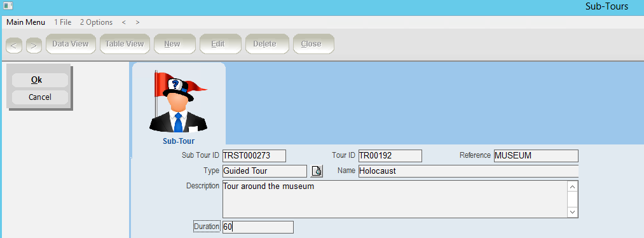Click the Sub-Tours window title text
The width and height of the screenshot is (644, 238).
pos(606,6)
